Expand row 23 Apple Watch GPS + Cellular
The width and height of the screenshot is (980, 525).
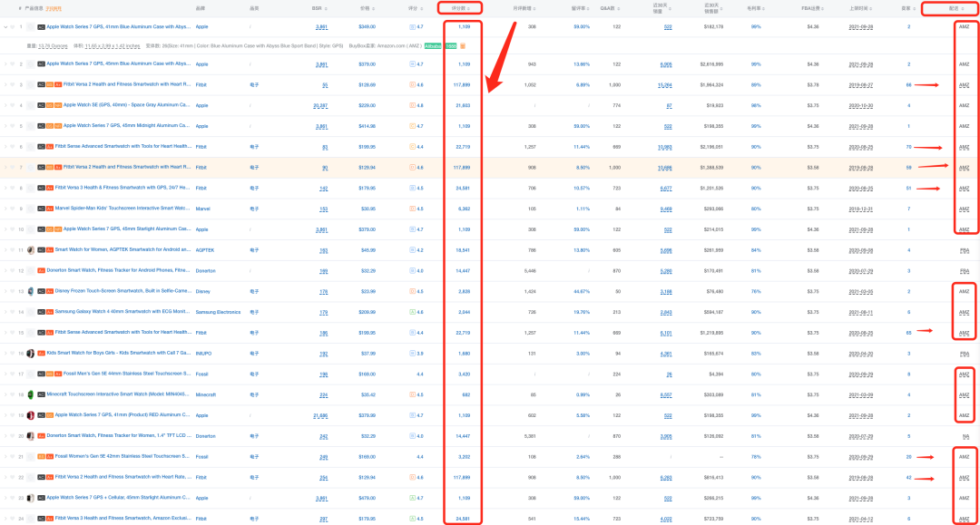click(x=5, y=498)
